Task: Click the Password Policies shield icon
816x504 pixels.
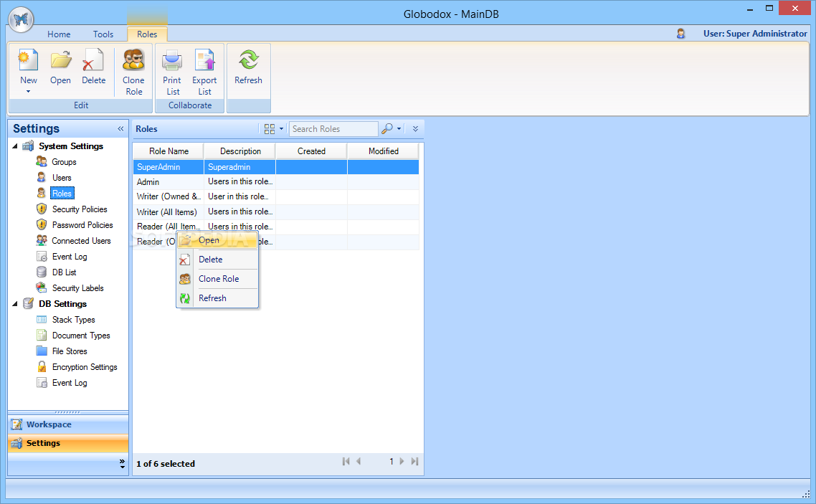Action: (x=42, y=224)
